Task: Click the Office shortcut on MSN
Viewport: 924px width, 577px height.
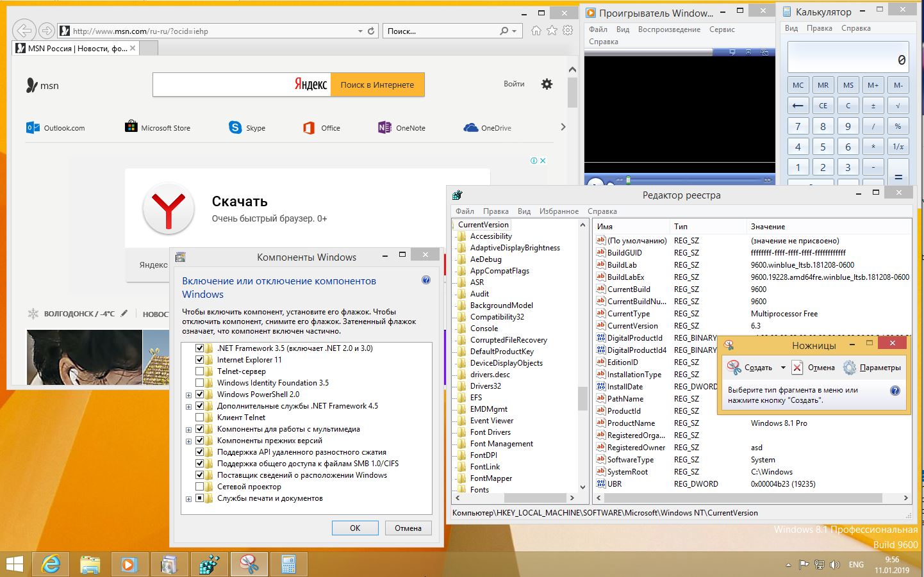Action: (x=322, y=127)
